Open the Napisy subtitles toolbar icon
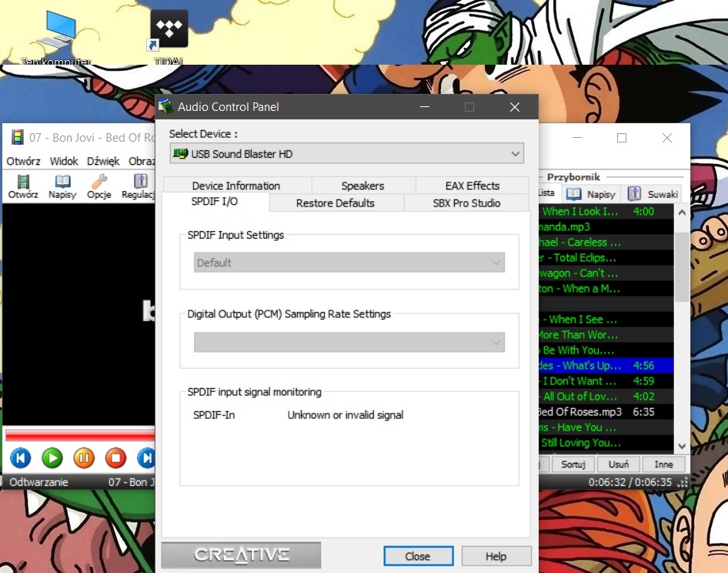This screenshot has height=573, width=728. (x=62, y=186)
